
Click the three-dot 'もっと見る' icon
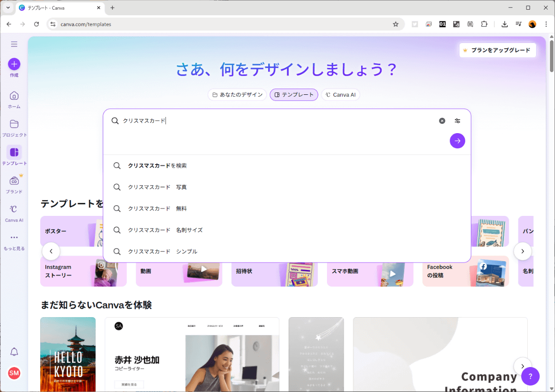click(14, 238)
